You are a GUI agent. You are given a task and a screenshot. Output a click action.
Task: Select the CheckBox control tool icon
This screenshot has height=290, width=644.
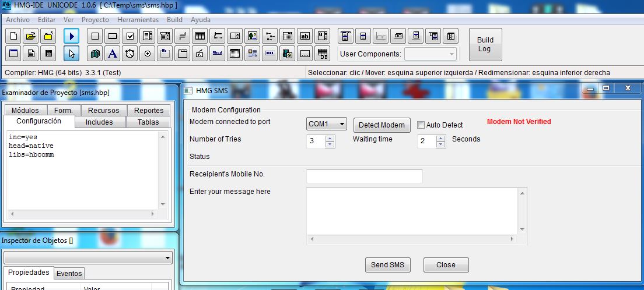point(130,36)
